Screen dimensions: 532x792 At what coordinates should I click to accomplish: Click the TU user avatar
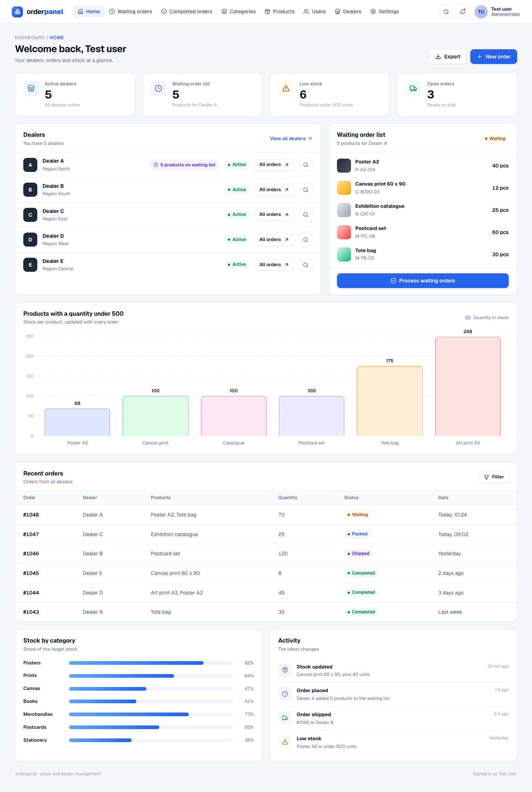coord(481,12)
